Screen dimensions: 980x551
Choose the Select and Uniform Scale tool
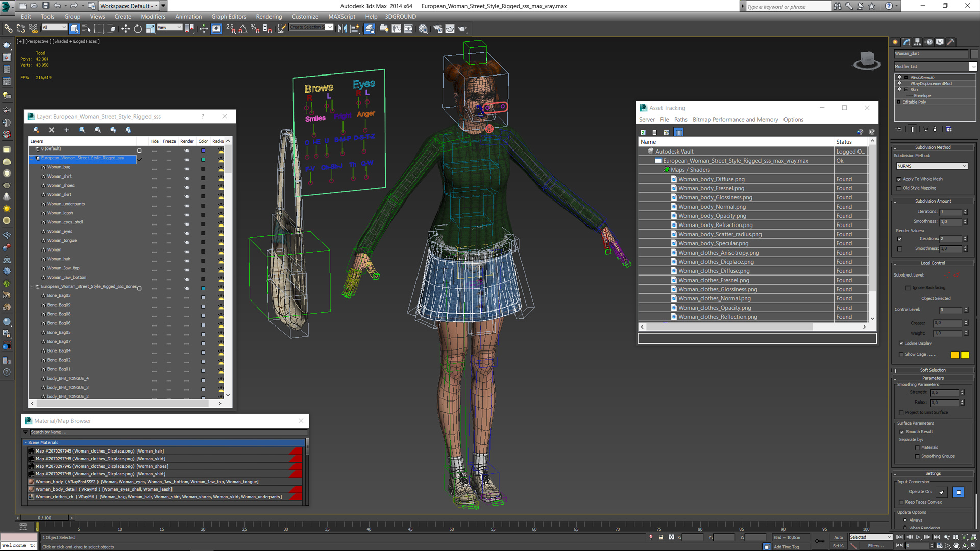(x=150, y=29)
